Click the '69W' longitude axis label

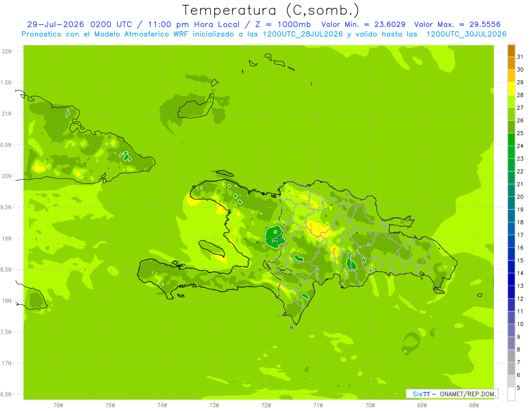click(x=422, y=405)
